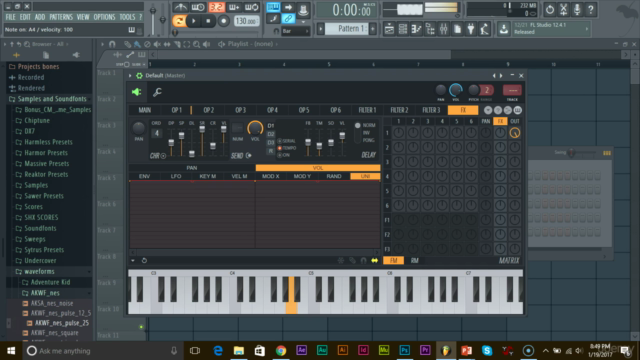Open Photoshop from the taskbar
The width and height of the screenshot is (640, 360).
404,351
